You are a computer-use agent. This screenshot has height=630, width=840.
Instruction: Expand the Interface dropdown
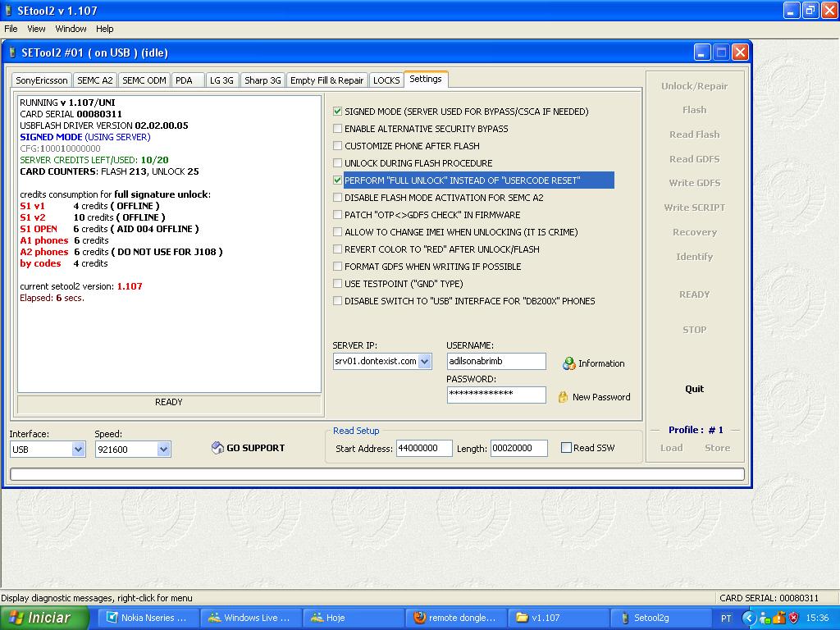coord(78,449)
